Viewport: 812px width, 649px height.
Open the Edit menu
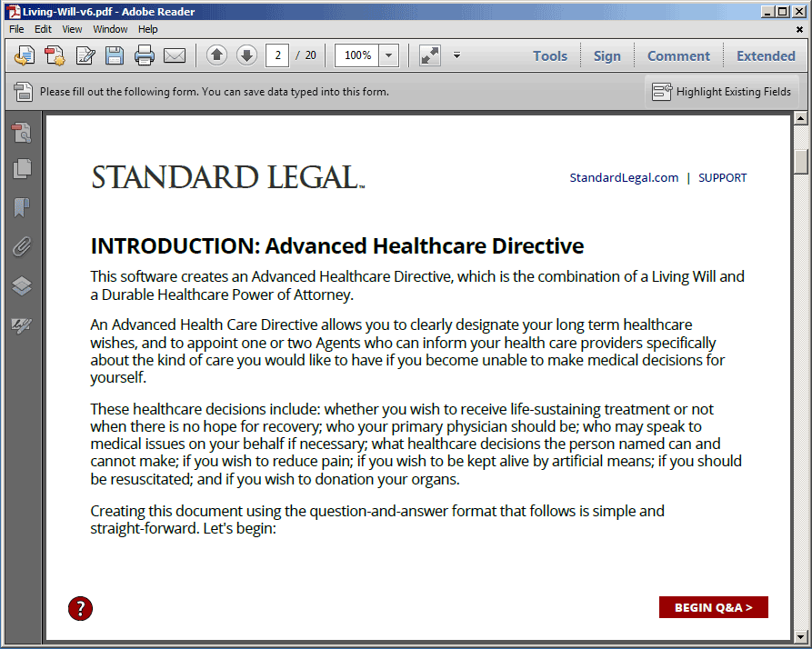tap(43, 29)
